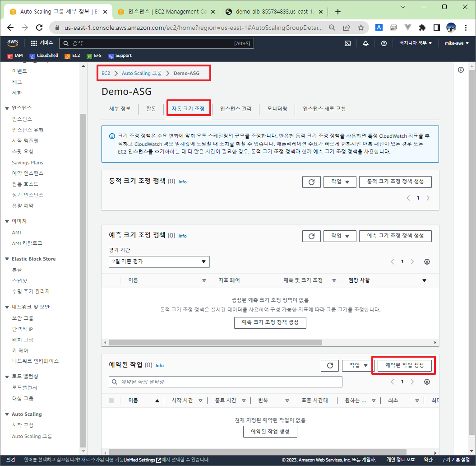
Task: Refresh the predictive scaling policies list
Action: pyautogui.click(x=311, y=236)
